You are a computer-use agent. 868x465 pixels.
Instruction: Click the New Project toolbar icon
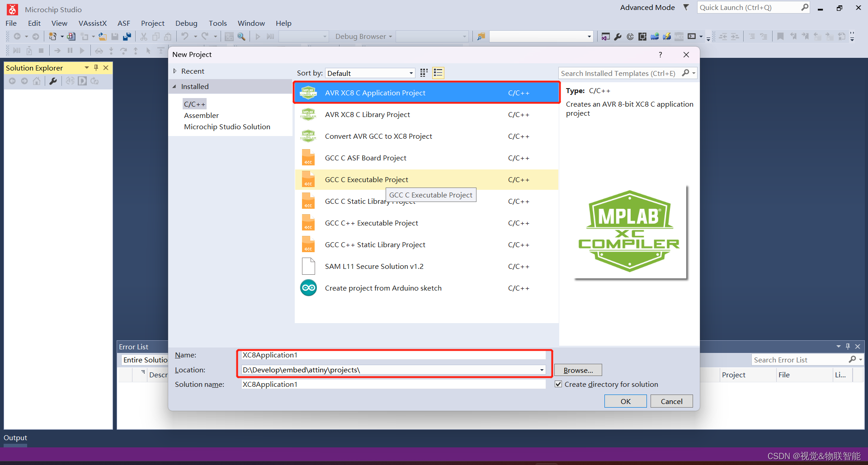click(52, 37)
